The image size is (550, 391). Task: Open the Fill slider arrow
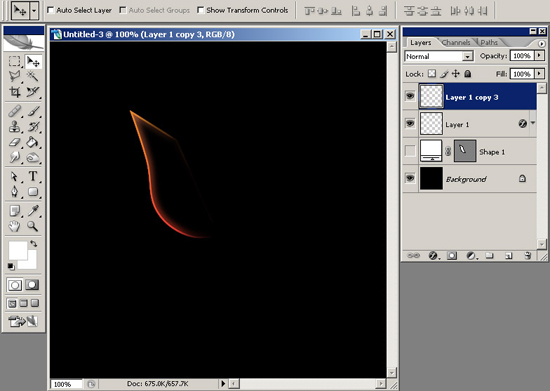(x=539, y=74)
